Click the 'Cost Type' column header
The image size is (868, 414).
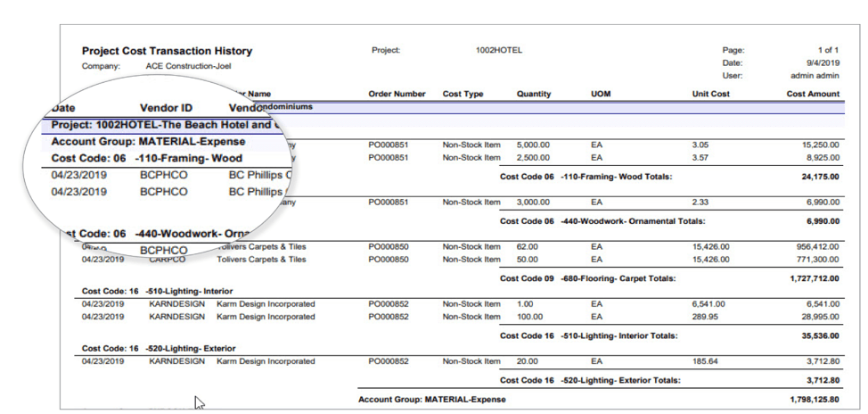[463, 95]
